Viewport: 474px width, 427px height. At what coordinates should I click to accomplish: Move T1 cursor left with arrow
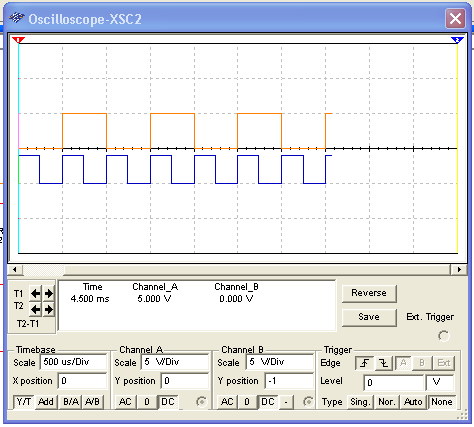coord(36,294)
